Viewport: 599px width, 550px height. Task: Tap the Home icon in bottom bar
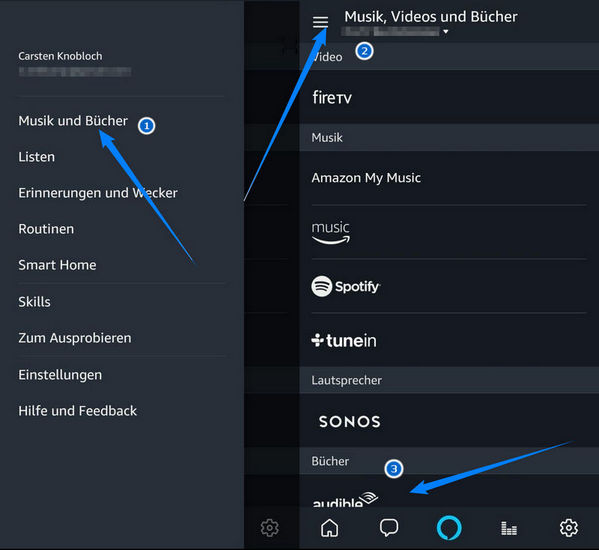tap(329, 528)
